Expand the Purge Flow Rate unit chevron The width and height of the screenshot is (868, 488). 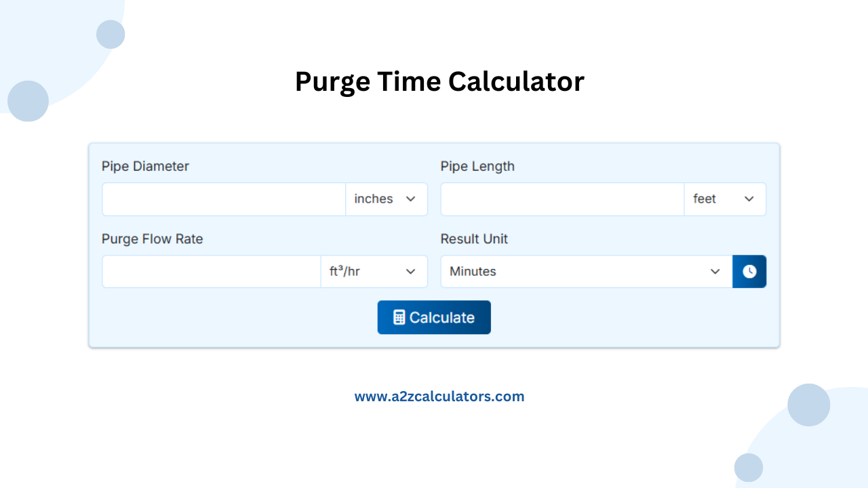pos(411,271)
